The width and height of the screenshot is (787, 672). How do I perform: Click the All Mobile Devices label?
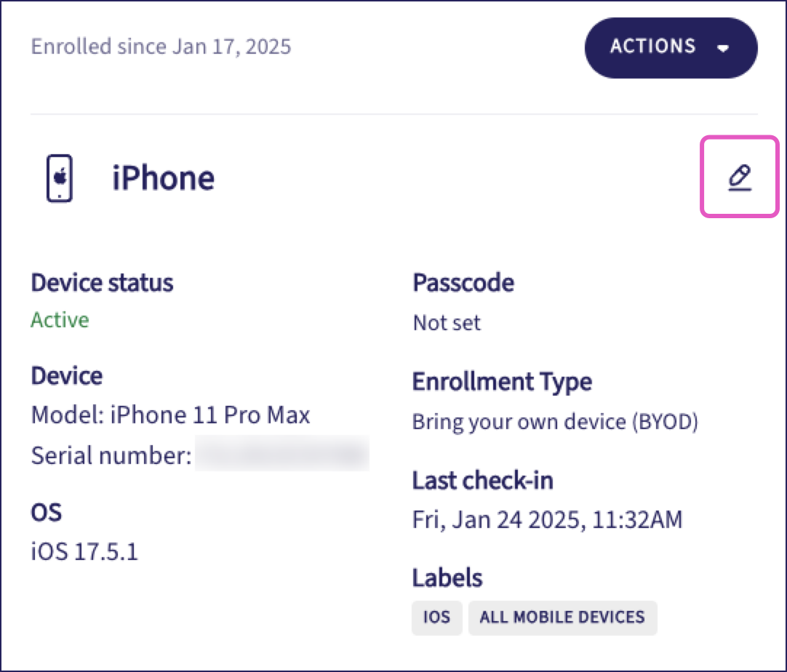click(562, 617)
